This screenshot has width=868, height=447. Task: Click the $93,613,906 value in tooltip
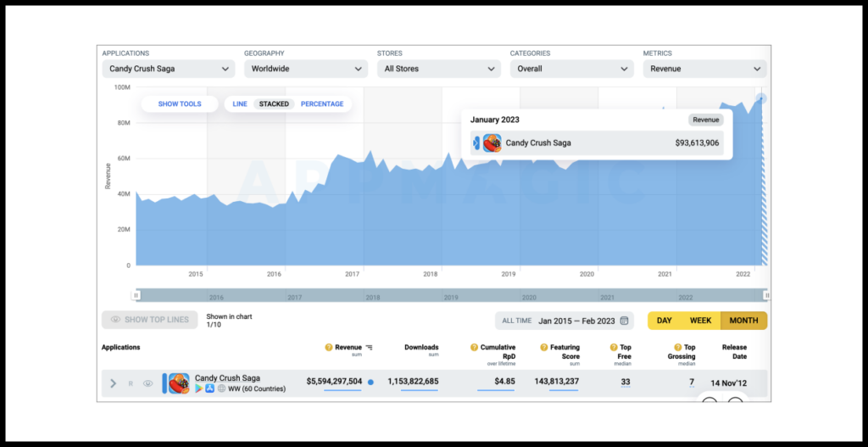[x=697, y=142]
